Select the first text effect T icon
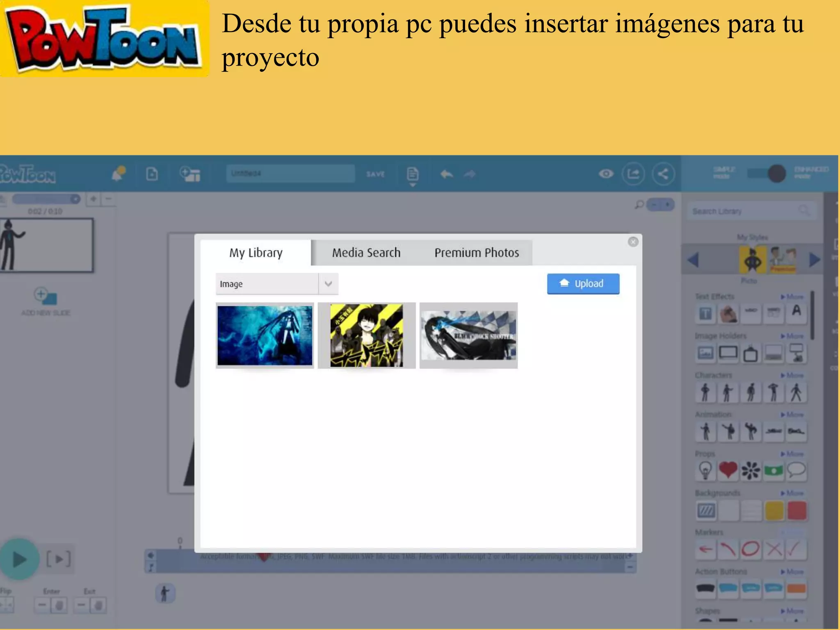840x630 pixels. [x=705, y=314]
